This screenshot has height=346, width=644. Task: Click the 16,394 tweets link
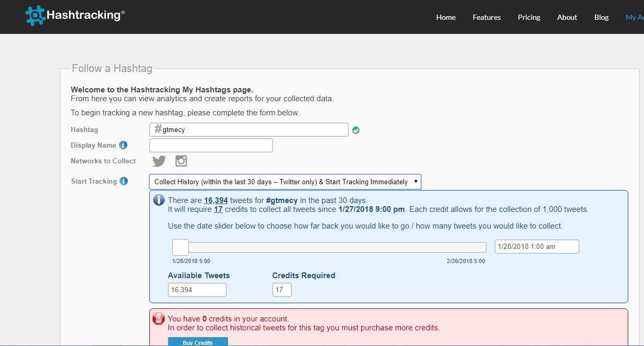coord(216,200)
